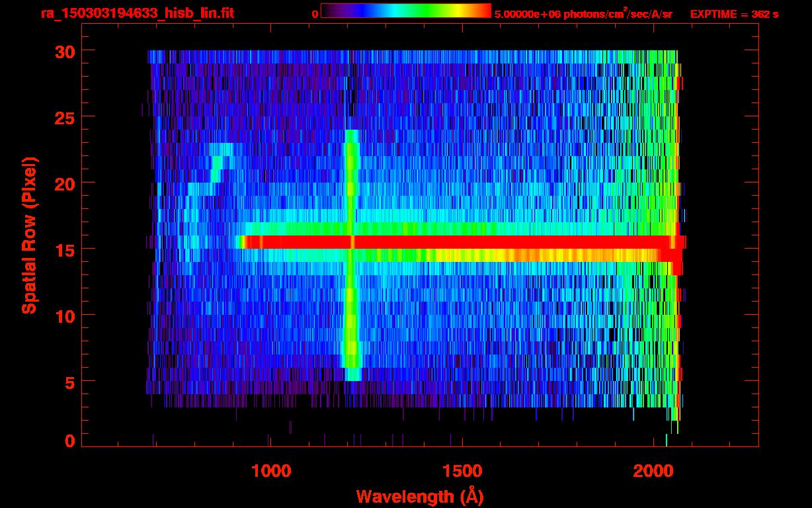Click the vertical green emission line near 1216 Å
Screen dimensions: 812x508
352,255
